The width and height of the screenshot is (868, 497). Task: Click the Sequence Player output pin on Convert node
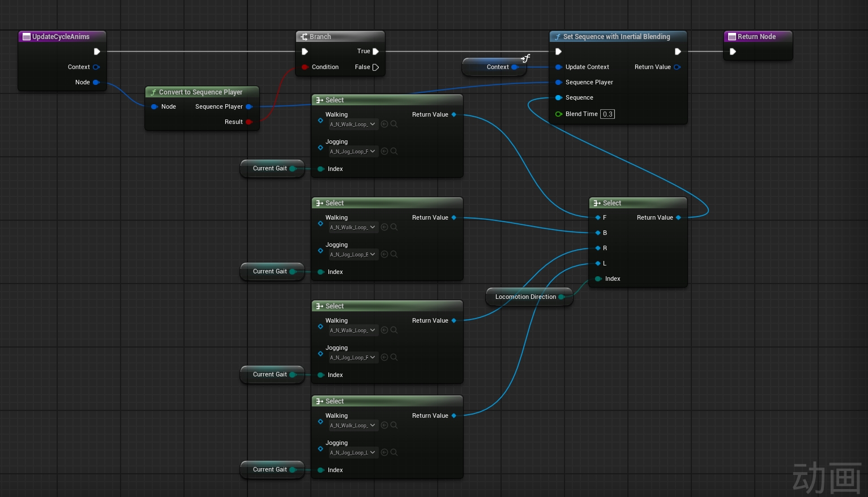249,106
